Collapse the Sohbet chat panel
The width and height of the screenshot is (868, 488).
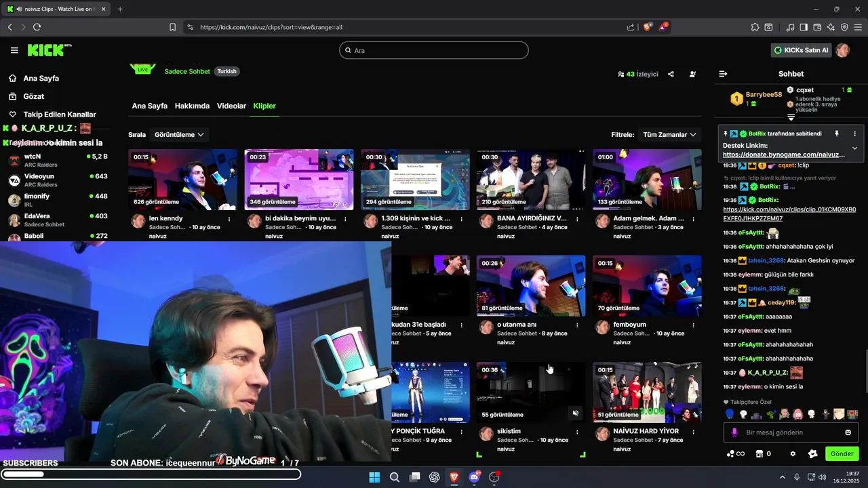[723, 74]
